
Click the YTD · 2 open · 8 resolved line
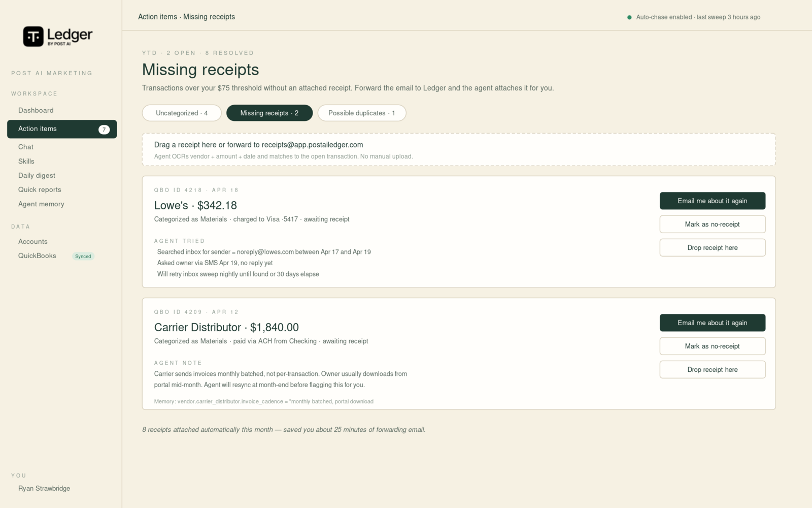[198, 53]
